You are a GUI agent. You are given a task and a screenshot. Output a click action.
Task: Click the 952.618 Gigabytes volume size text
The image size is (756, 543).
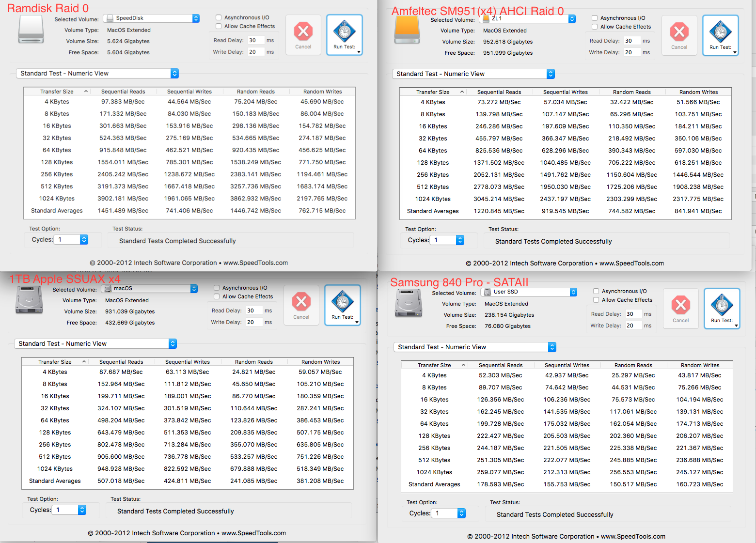508,42
